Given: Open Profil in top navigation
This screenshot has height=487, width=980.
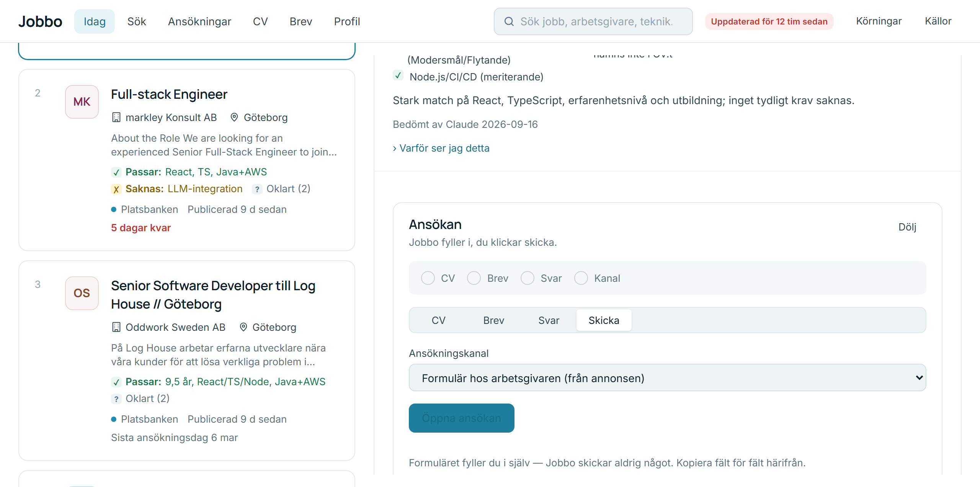Looking at the screenshot, I should click(x=347, y=21).
